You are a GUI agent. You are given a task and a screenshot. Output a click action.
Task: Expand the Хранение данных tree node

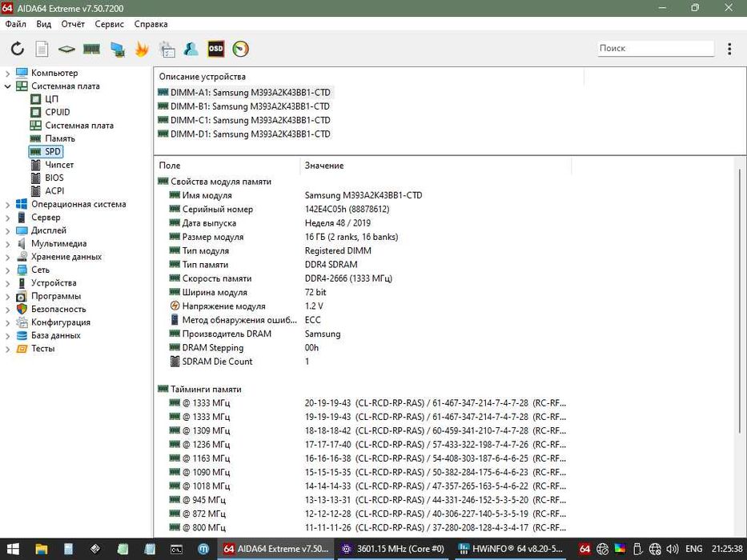point(7,257)
